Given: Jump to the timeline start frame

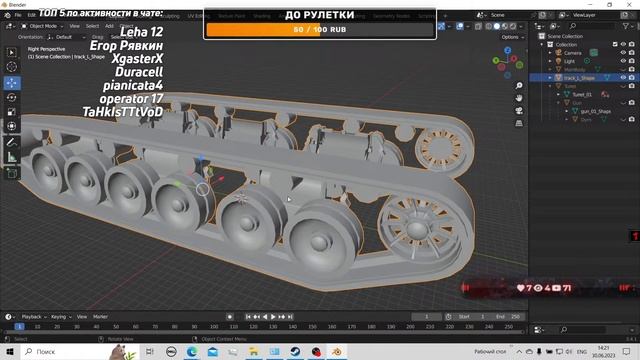Looking at the screenshot, I should pyautogui.click(x=248, y=317).
